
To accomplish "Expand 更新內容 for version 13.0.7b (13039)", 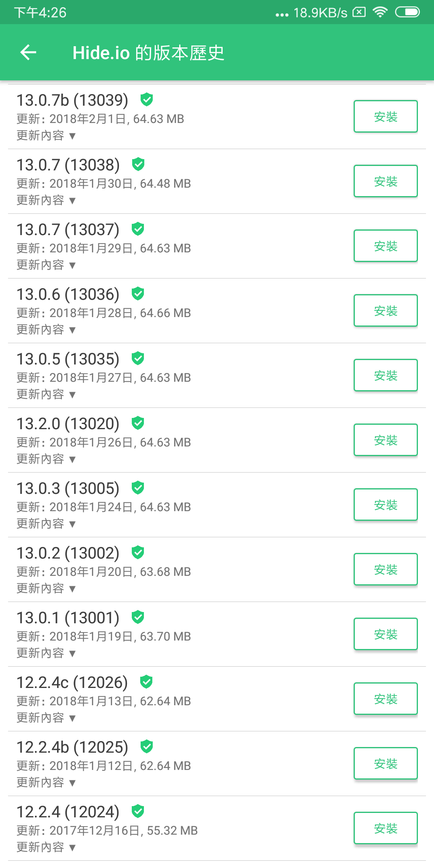I will tap(46, 135).
